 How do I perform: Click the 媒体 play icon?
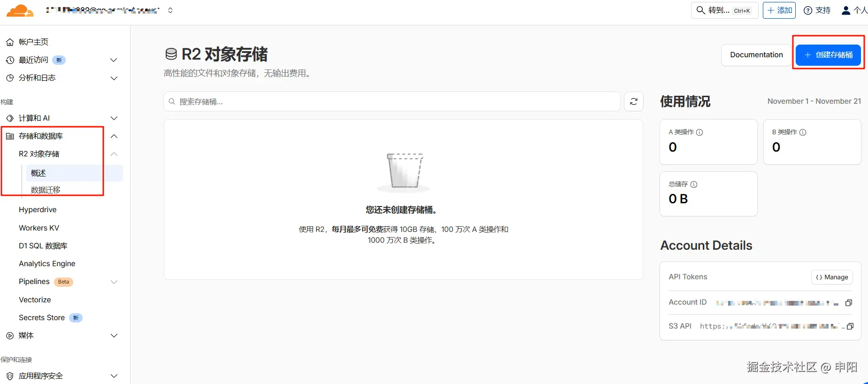point(10,336)
